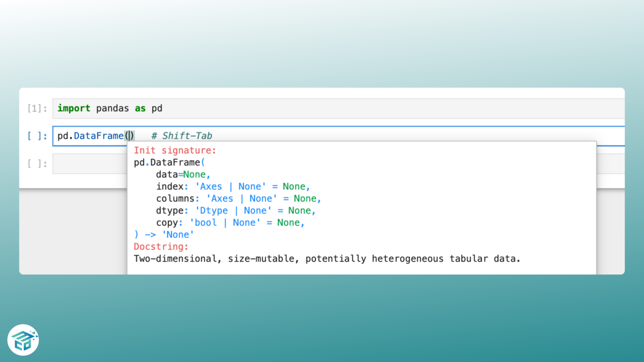Click the 'columns' parameter line in tooltip
This screenshot has height=362, width=644.
[238, 199]
